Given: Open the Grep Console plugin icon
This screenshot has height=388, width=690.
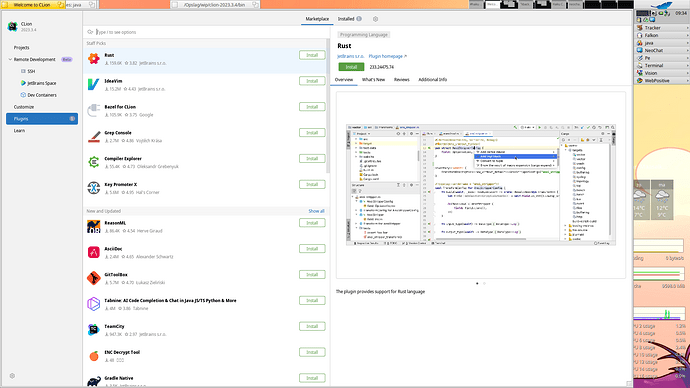Looking at the screenshot, I should click(x=93, y=136).
